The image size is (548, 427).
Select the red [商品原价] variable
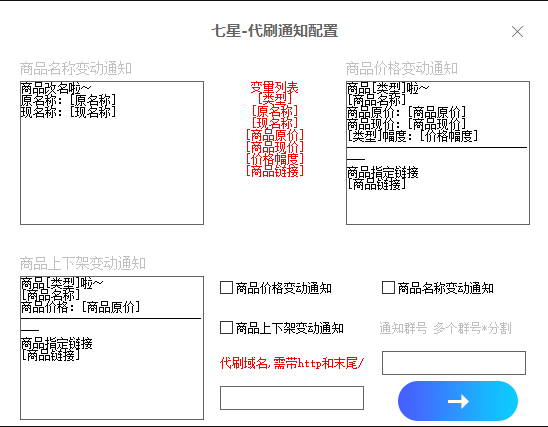(275, 135)
